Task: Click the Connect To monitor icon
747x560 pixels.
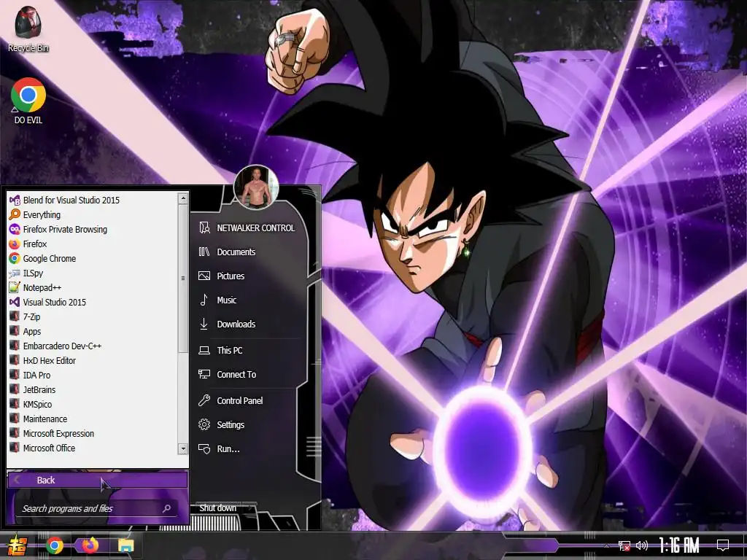Action: coord(204,374)
